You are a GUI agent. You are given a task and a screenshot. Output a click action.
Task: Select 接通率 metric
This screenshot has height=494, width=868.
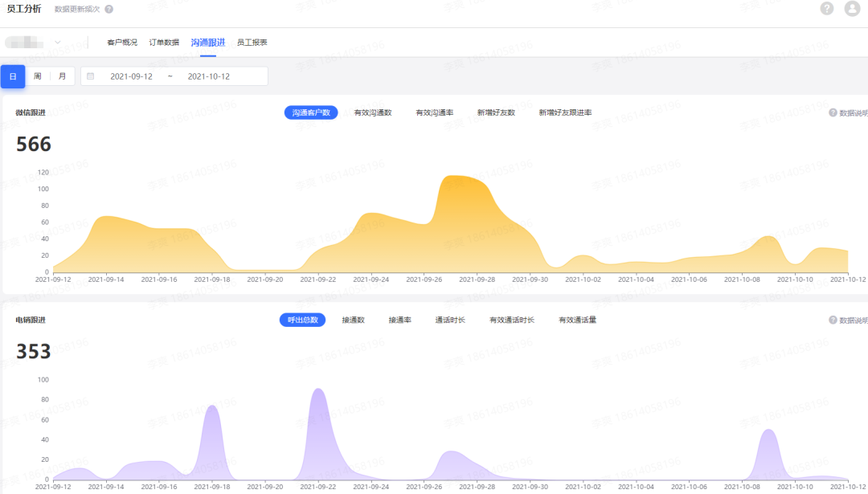click(x=399, y=320)
